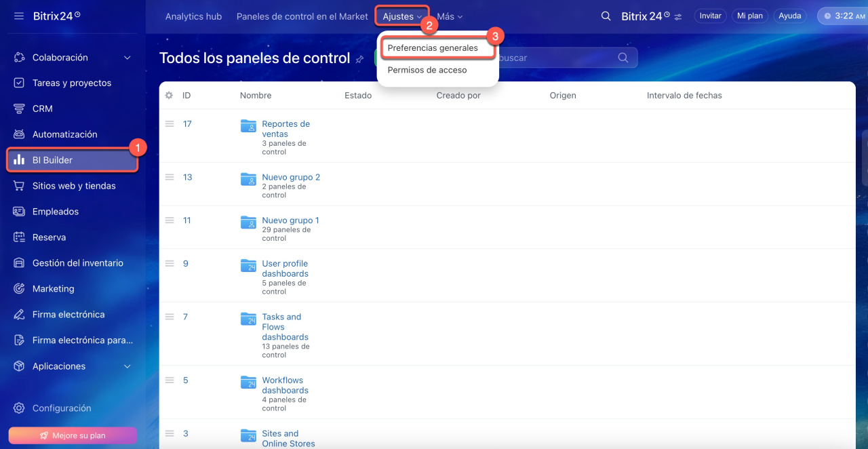Open the row menu for ID 13
This screenshot has width=868, height=449.
pyautogui.click(x=170, y=177)
